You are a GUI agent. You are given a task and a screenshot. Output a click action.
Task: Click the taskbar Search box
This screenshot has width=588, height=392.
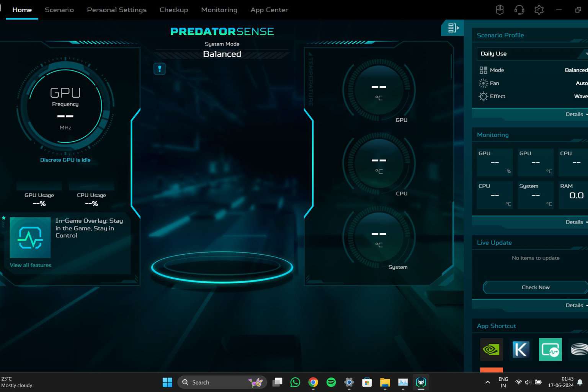pyautogui.click(x=222, y=382)
